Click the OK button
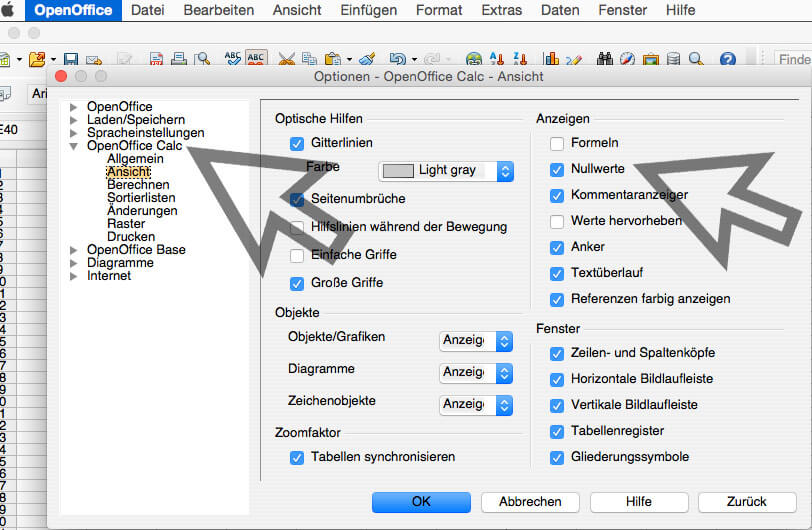 point(421,502)
